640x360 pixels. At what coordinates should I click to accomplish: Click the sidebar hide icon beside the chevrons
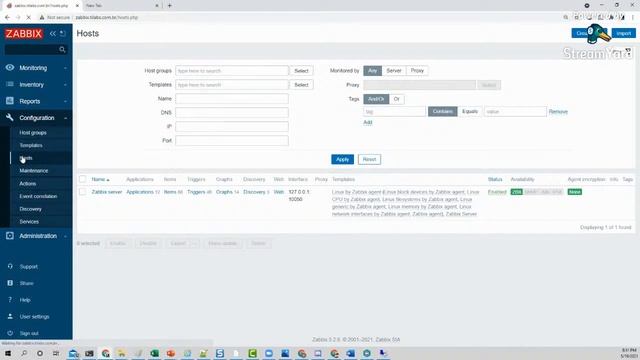(x=62, y=33)
